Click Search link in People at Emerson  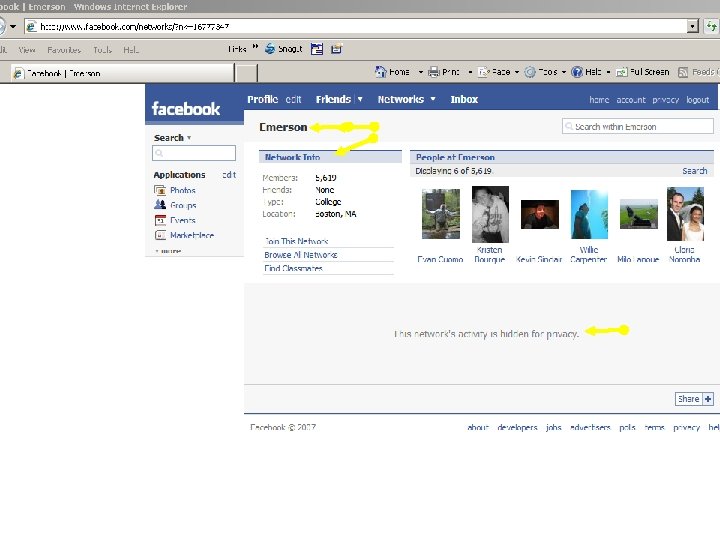pos(694,171)
